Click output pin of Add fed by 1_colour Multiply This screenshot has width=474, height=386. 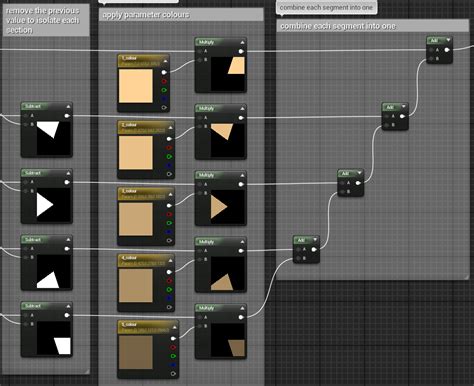point(447,50)
